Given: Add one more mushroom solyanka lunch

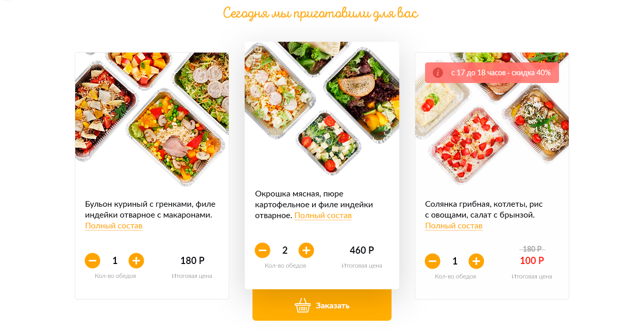Looking at the screenshot, I should tap(476, 261).
